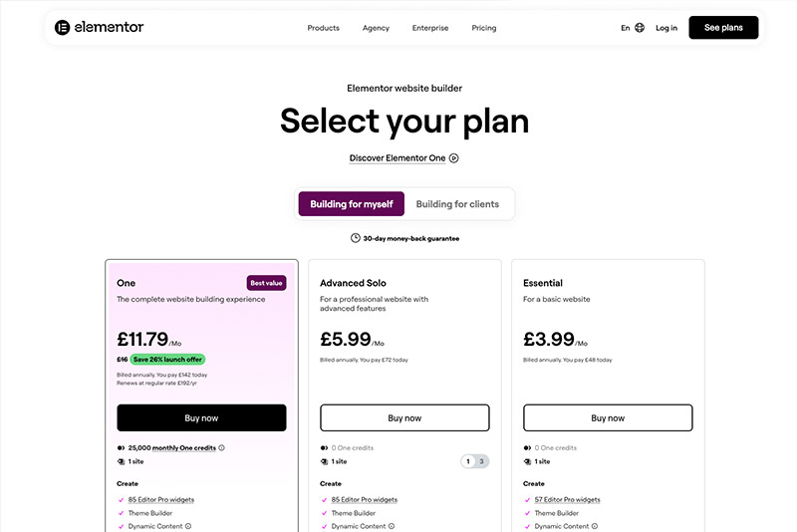The image size is (797, 532).
Task: Open the Products menu
Action: pyautogui.click(x=324, y=28)
